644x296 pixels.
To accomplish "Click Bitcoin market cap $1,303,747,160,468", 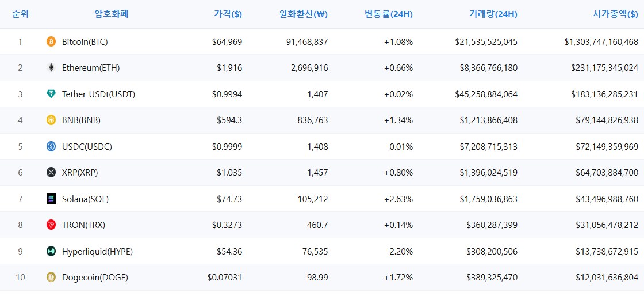I will (x=601, y=41).
